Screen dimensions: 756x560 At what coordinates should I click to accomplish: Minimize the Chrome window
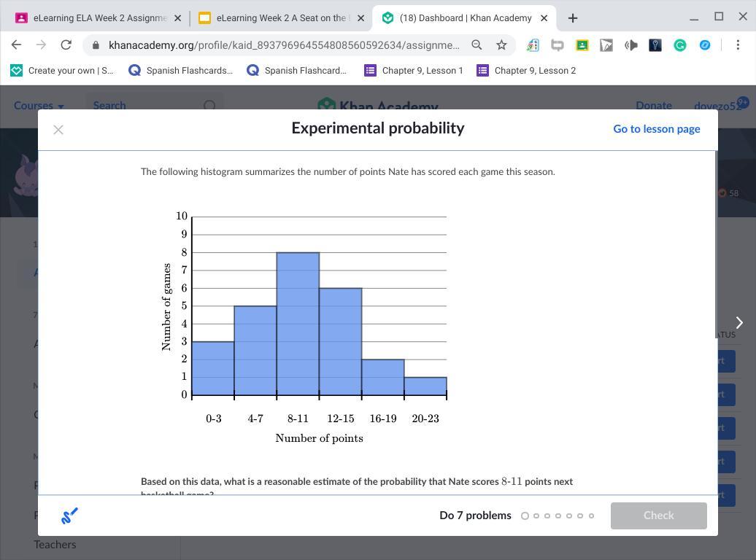click(694, 18)
